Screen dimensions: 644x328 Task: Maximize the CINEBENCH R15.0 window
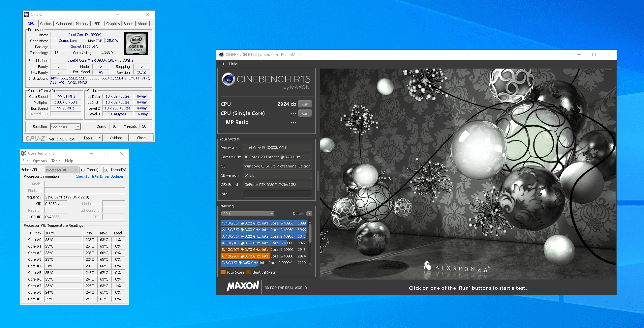pos(594,55)
